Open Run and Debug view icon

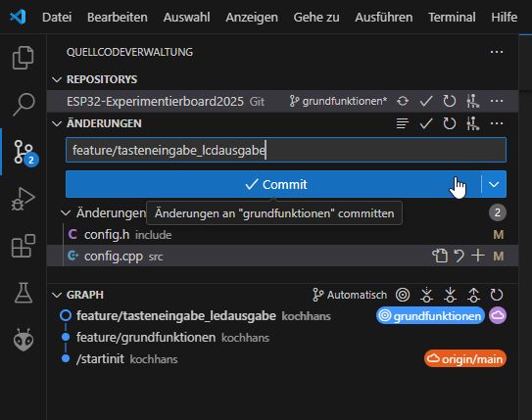(24, 199)
